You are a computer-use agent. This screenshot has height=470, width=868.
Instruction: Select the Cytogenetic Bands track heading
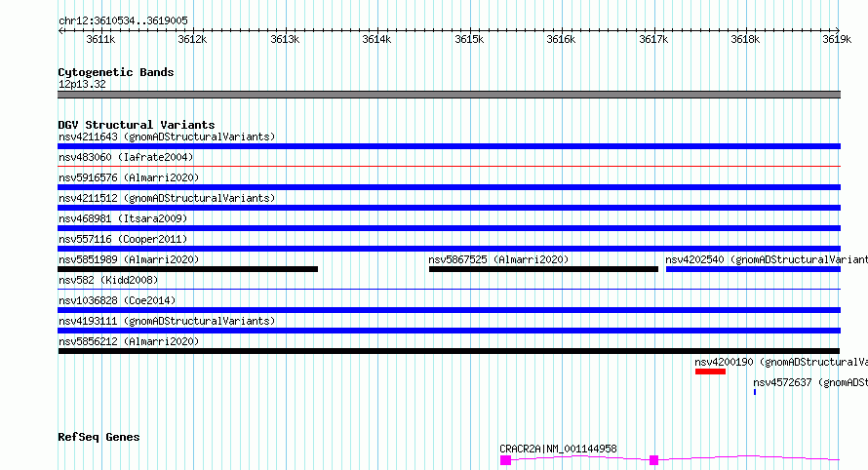click(116, 72)
